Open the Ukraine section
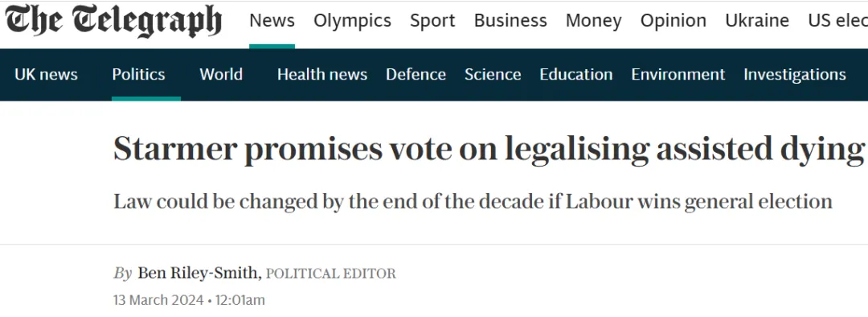 click(757, 21)
